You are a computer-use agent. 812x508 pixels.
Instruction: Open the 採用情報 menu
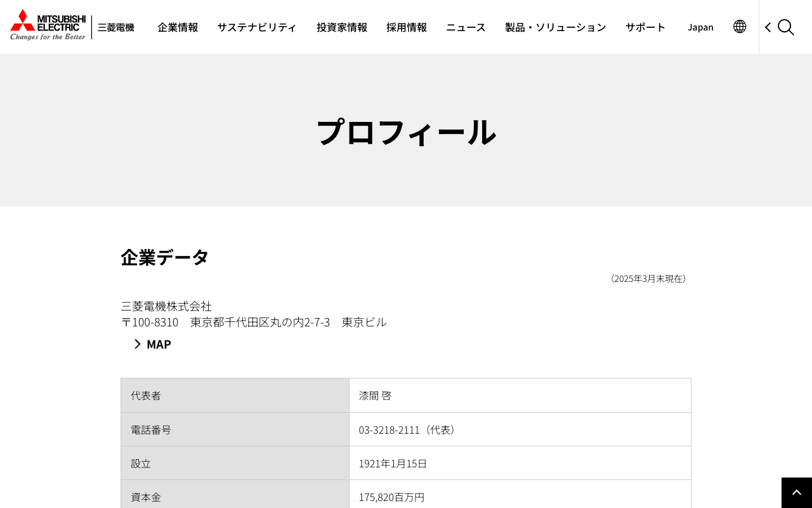click(x=407, y=27)
